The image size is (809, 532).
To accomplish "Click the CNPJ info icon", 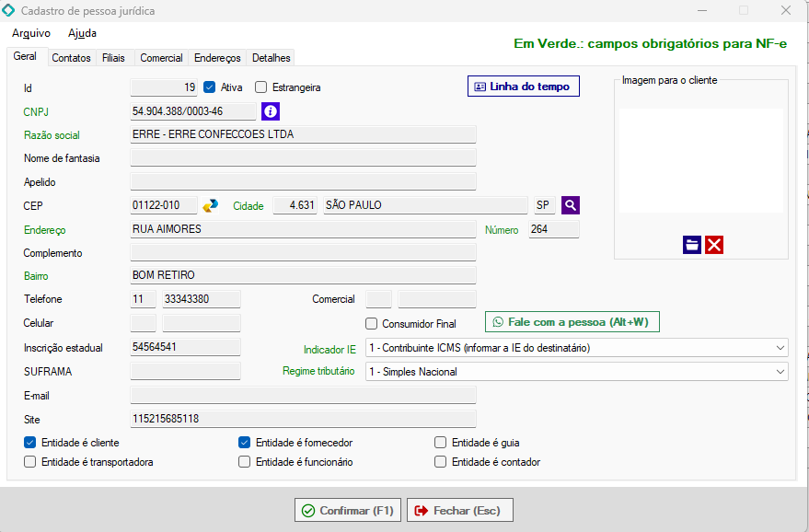I will click(x=271, y=111).
